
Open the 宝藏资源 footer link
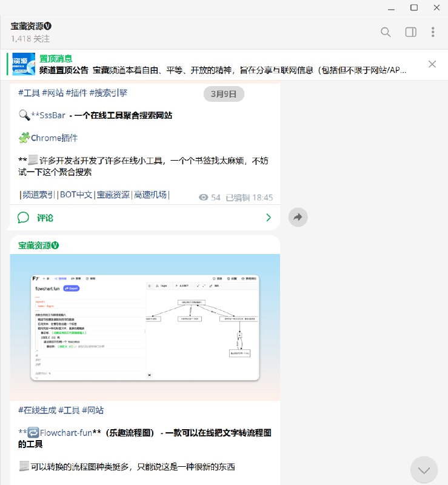[x=113, y=195]
